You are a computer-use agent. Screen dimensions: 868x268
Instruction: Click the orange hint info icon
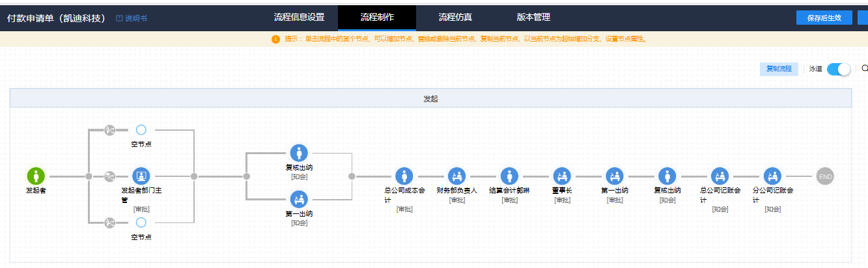point(276,39)
